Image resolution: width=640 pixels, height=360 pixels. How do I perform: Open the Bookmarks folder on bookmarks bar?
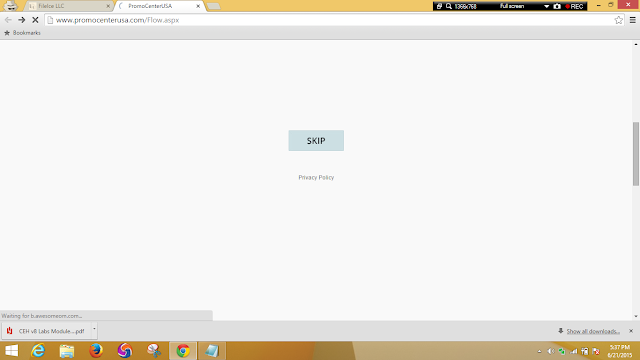(x=22, y=33)
